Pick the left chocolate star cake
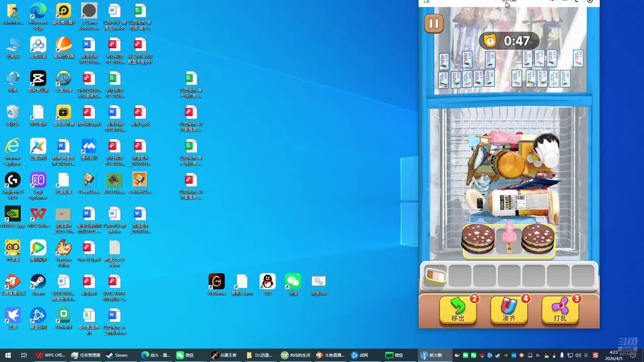The height and width of the screenshot is (362, 644). (478, 239)
